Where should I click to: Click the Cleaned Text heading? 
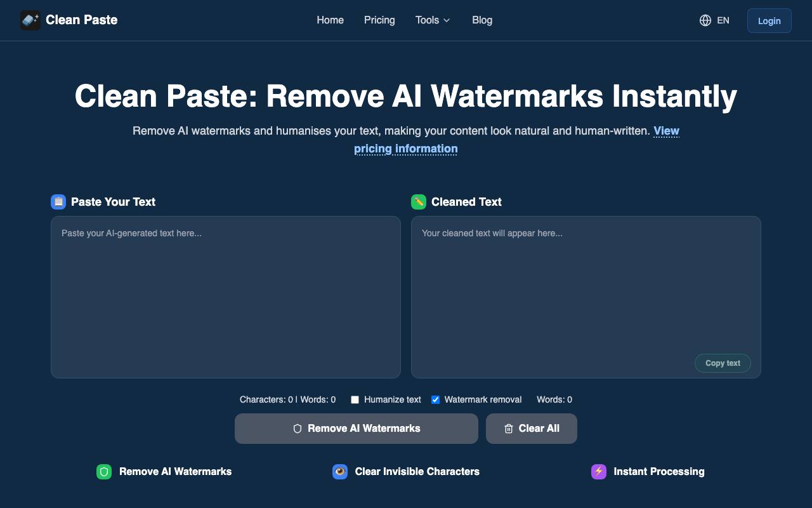point(466,202)
